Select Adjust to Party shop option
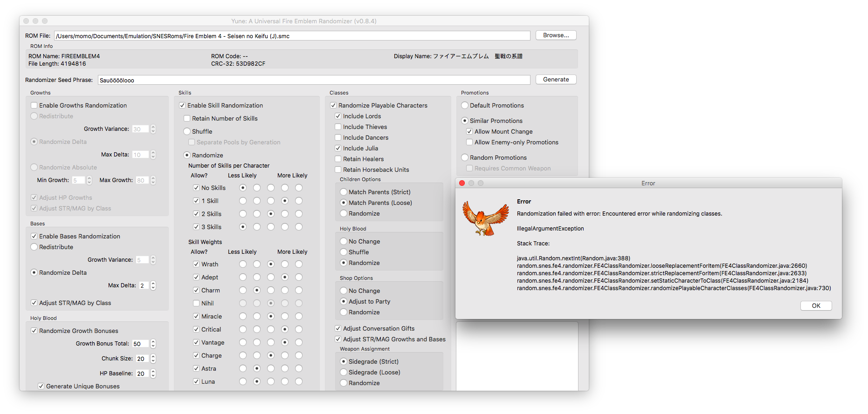This screenshot has width=868, height=414. point(344,301)
